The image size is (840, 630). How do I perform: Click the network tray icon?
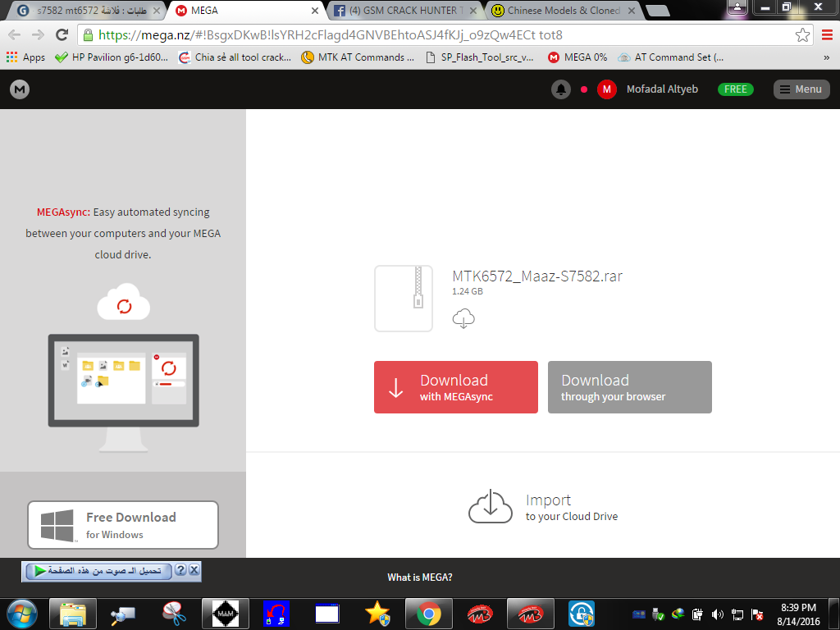737,614
